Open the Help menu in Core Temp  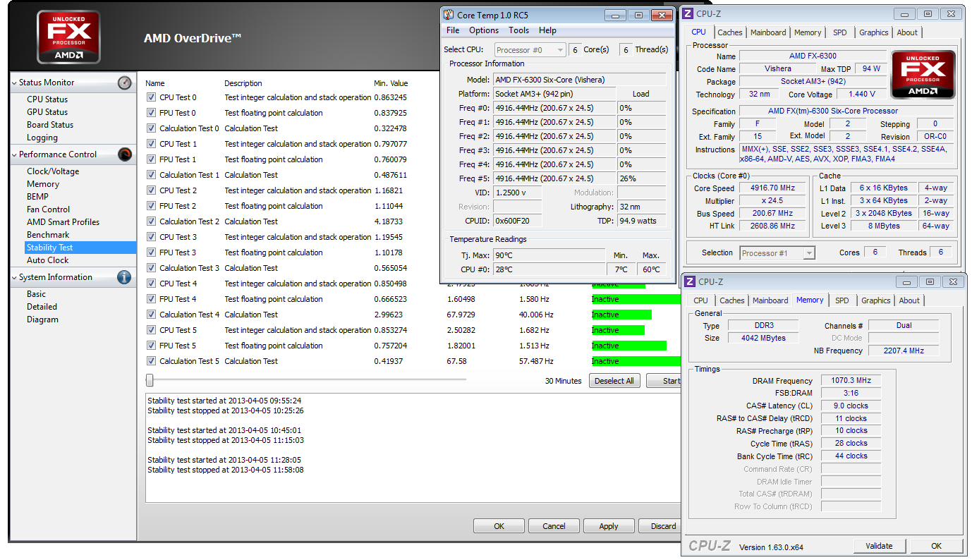(547, 30)
